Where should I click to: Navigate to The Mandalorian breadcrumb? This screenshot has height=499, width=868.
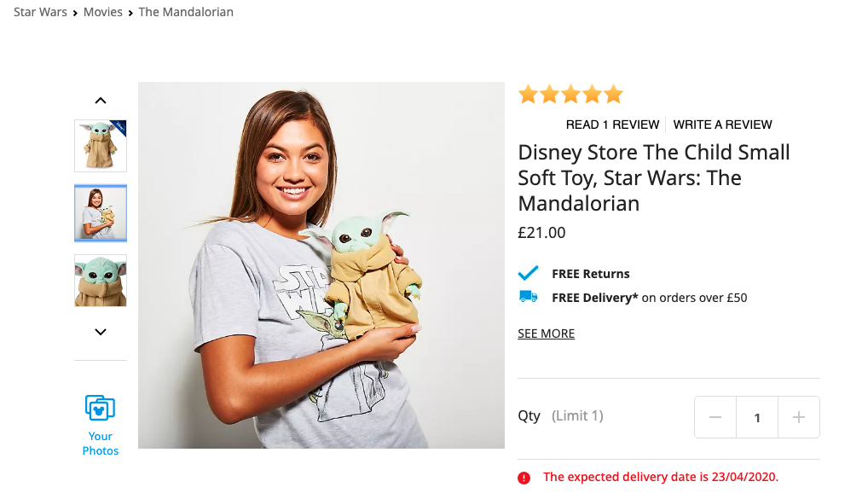pyautogui.click(x=186, y=12)
